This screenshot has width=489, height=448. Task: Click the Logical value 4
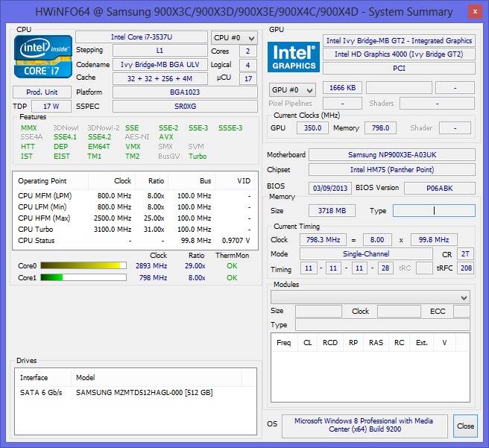[248, 65]
